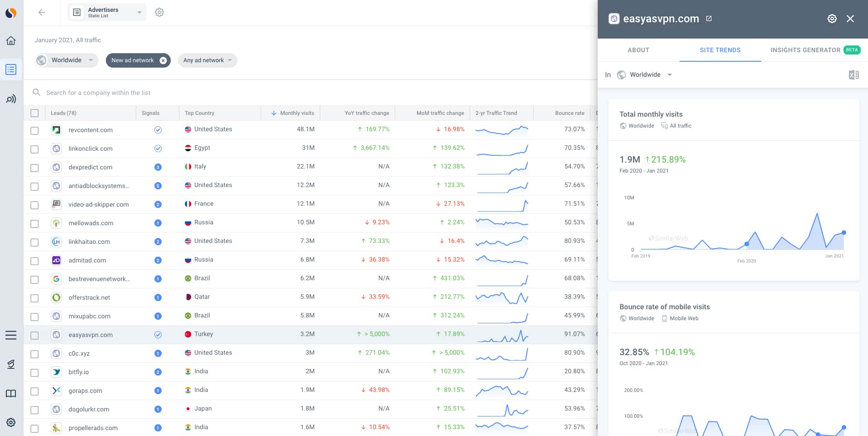Click the search magnifier icon
This screenshot has width=868, height=436.
point(36,92)
